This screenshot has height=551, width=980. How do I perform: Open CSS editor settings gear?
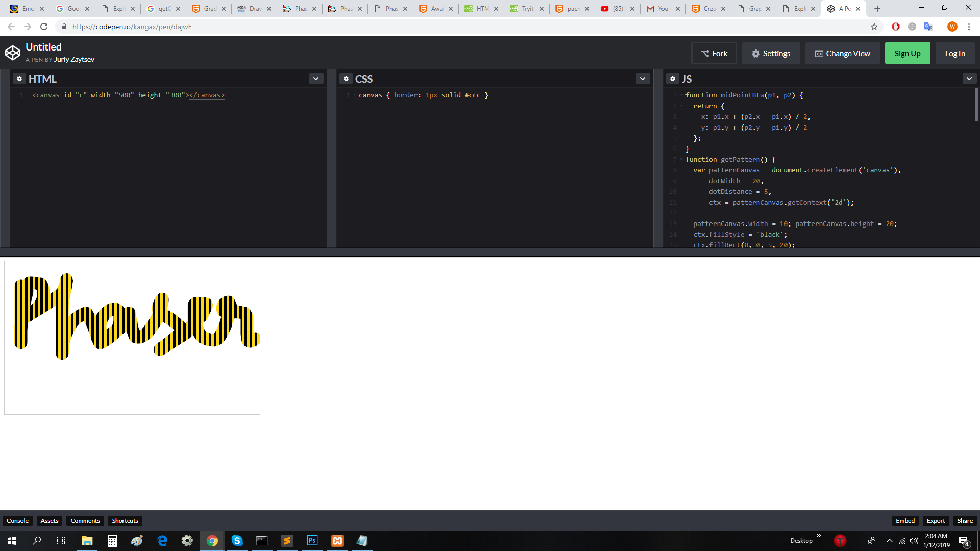pyautogui.click(x=346, y=79)
